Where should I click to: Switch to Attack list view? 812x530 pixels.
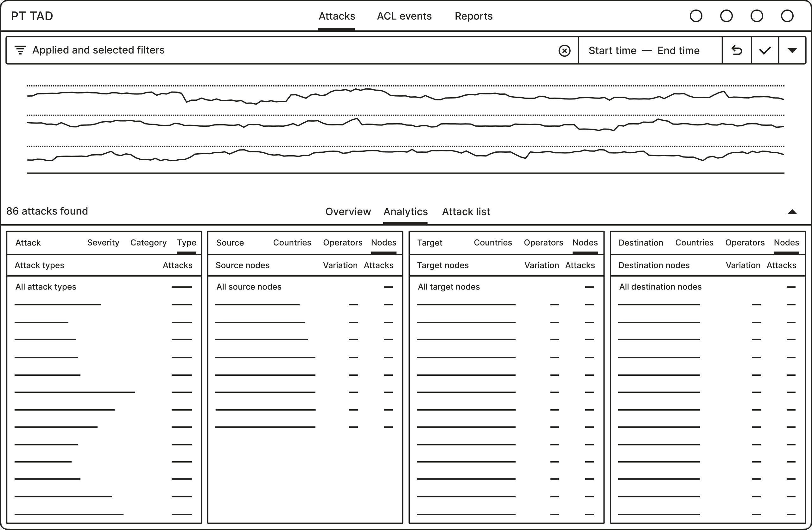pyautogui.click(x=466, y=212)
